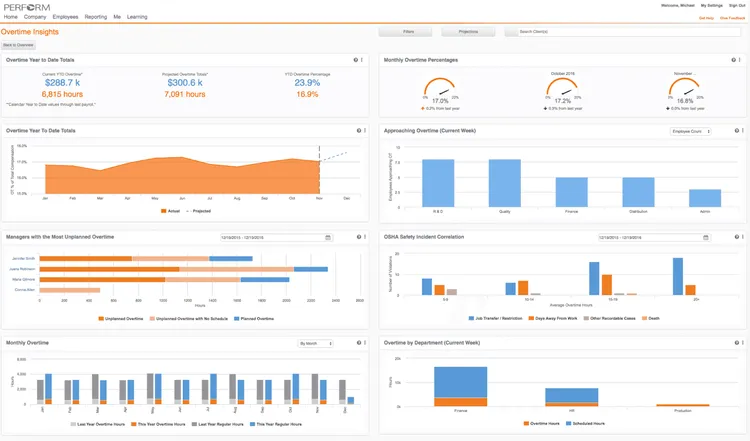Expand the Employee Count dropdown

(690, 131)
